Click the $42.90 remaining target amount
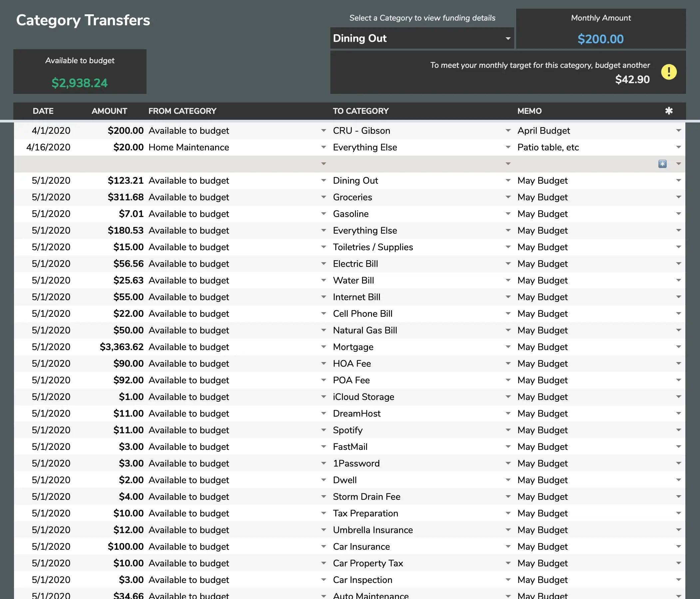The image size is (700, 599). tap(632, 79)
